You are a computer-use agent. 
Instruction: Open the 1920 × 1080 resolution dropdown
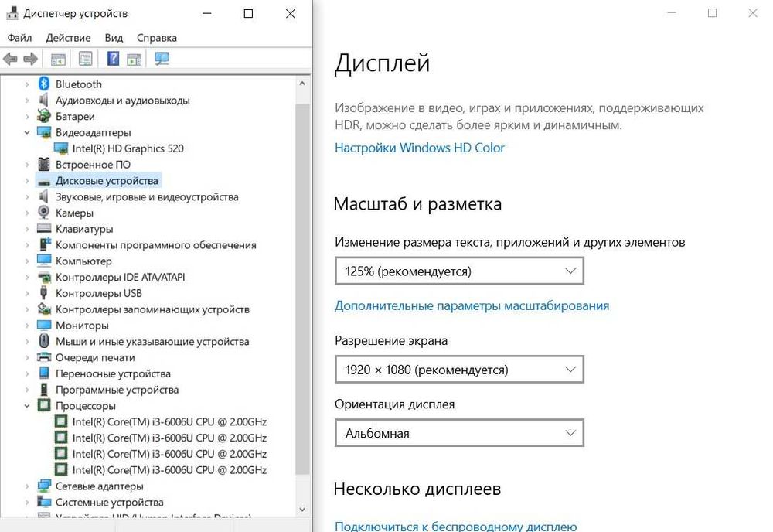pos(459,370)
